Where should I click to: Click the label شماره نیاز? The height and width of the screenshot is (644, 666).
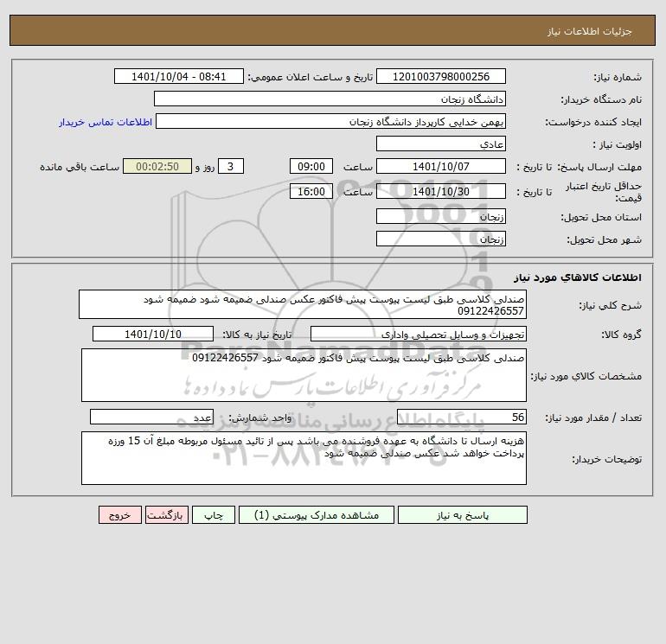tap(618, 77)
